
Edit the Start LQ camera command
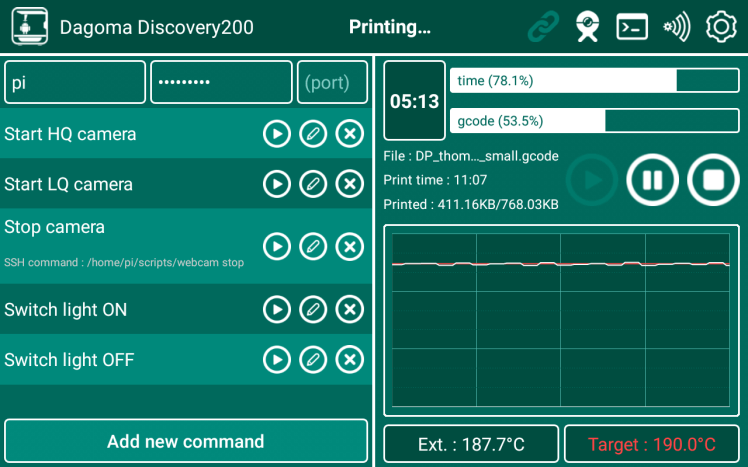(313, 184)
